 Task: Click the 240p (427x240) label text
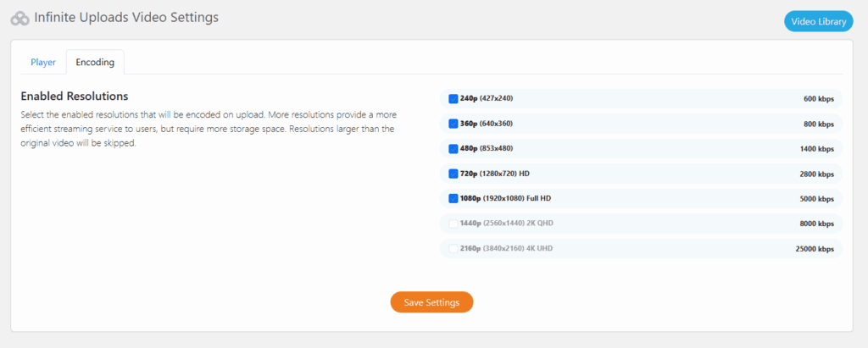[487, 98]
